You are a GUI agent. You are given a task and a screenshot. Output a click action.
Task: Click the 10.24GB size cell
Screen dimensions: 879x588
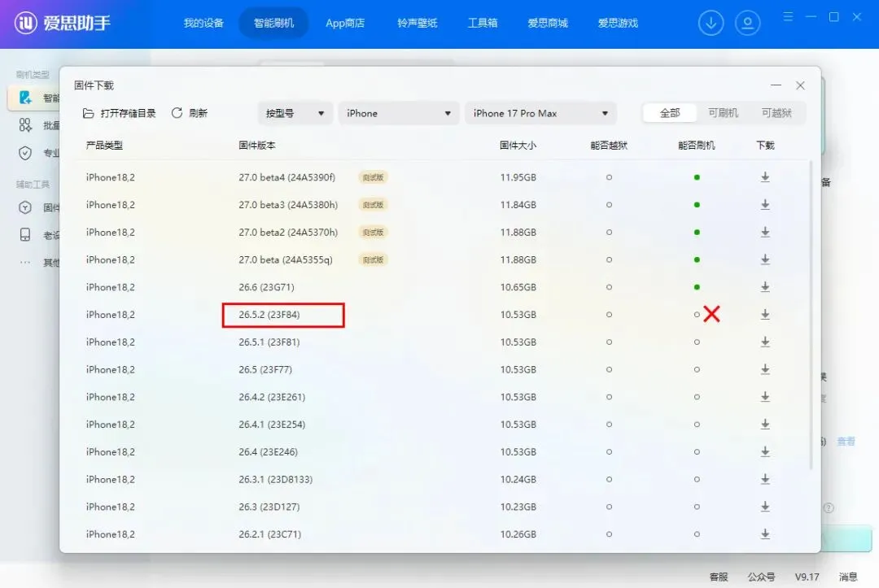pos(518,479)
